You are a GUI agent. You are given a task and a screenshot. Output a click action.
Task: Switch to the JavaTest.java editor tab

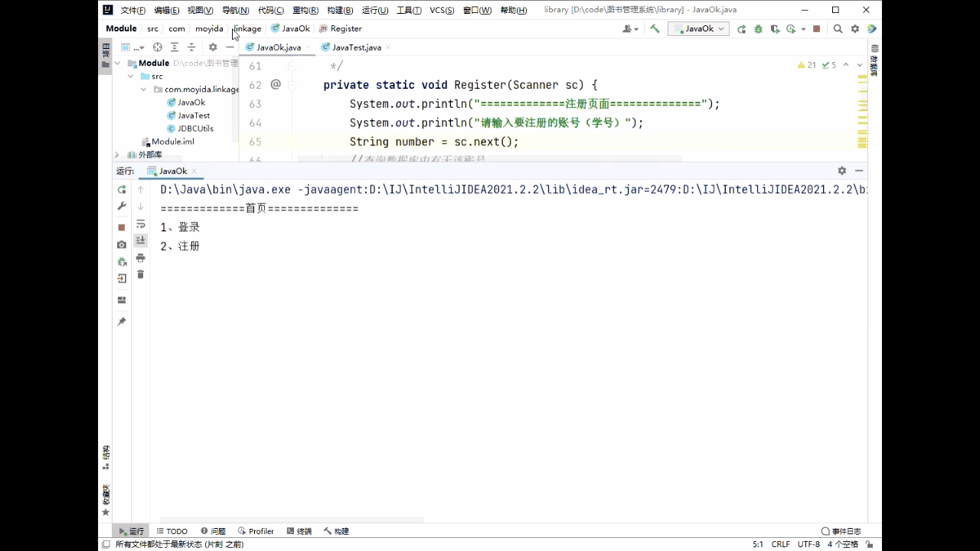pyautogui.click(x=351, y=47)
